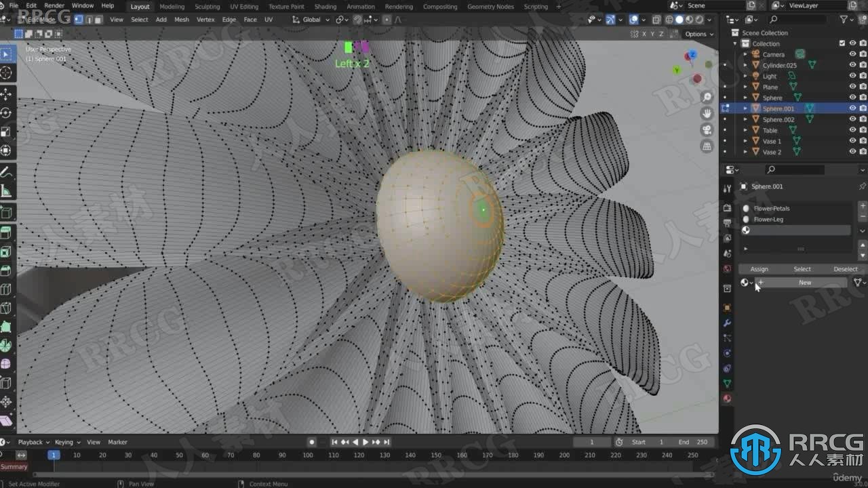Hide the Camera object in outliner

[852, 54]
